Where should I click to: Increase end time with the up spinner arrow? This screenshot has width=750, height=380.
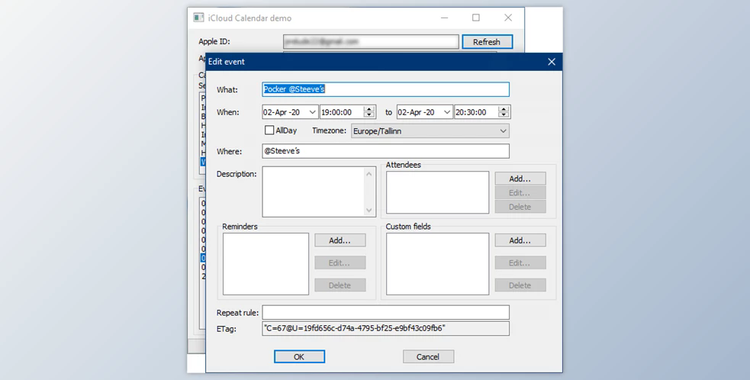point(503,109)
